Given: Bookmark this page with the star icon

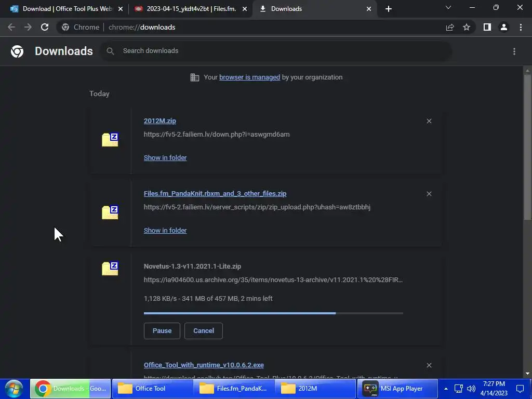Looking at the screenshot, I should 467,27.
